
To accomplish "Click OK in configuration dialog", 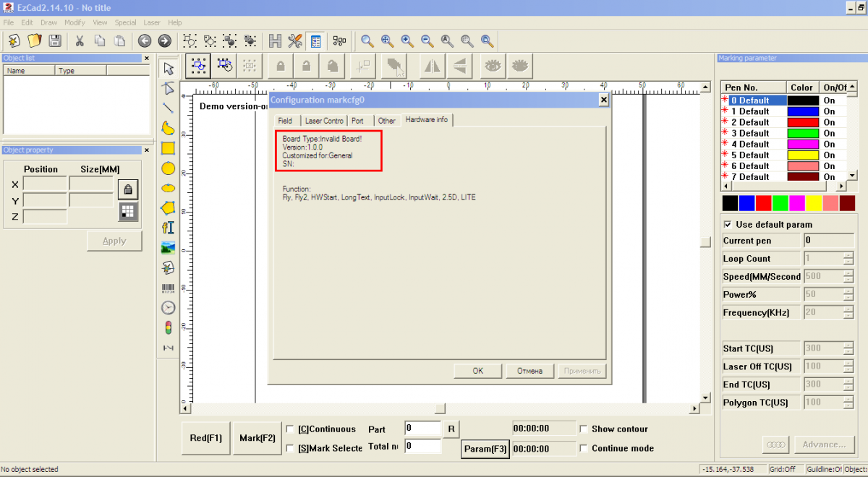I will pos(477,371).
